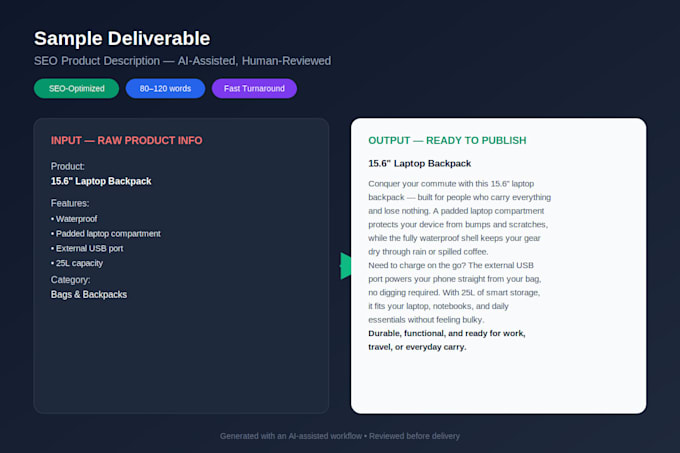The height and width of the screenshot is (453, 680).
Task: Click the bold 15.6" Laptop Backpack input title
Action: tap(101, 181)
